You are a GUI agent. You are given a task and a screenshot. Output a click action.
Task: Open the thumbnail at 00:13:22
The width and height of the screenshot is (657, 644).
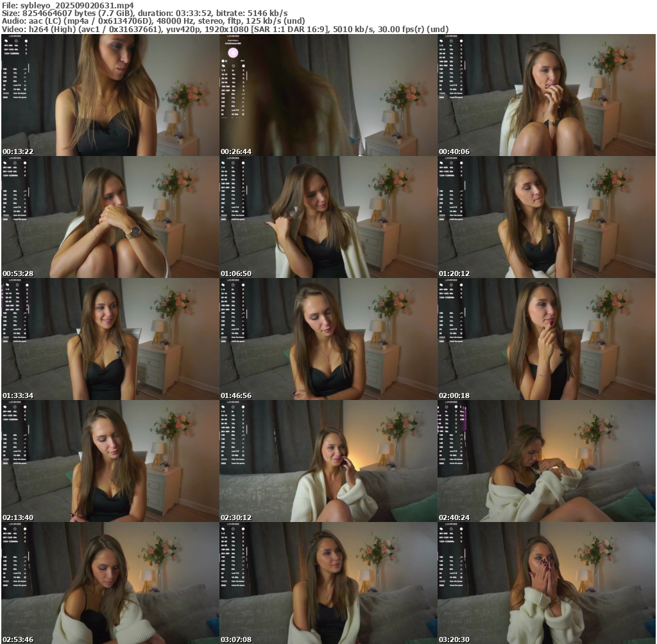coord(110,95)
